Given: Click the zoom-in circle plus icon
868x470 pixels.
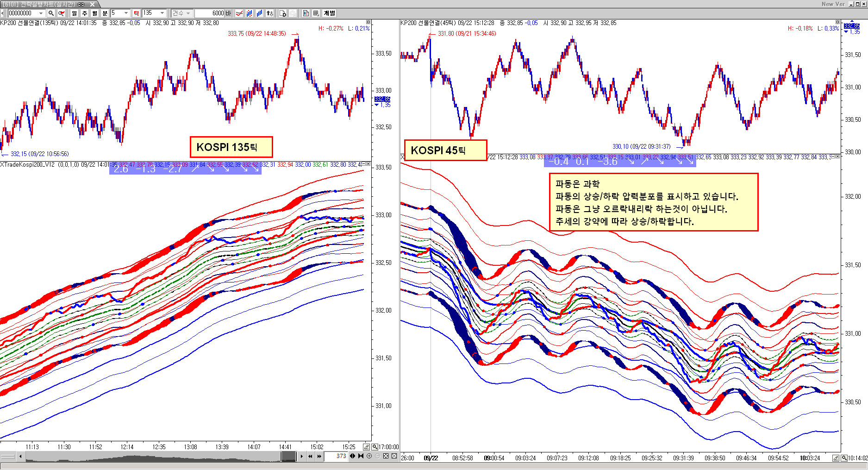Looking at the screenshot, I should pos(369,456).
